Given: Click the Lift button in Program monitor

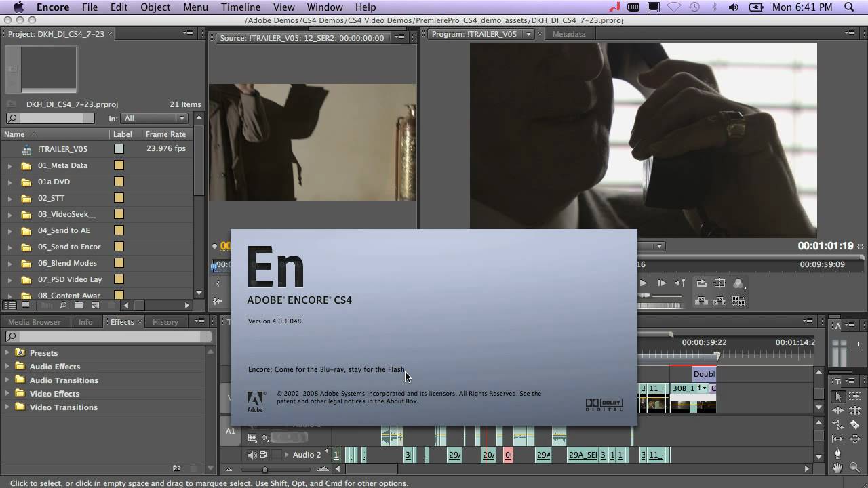Looking at the screenshot, I should click(702, 301).
